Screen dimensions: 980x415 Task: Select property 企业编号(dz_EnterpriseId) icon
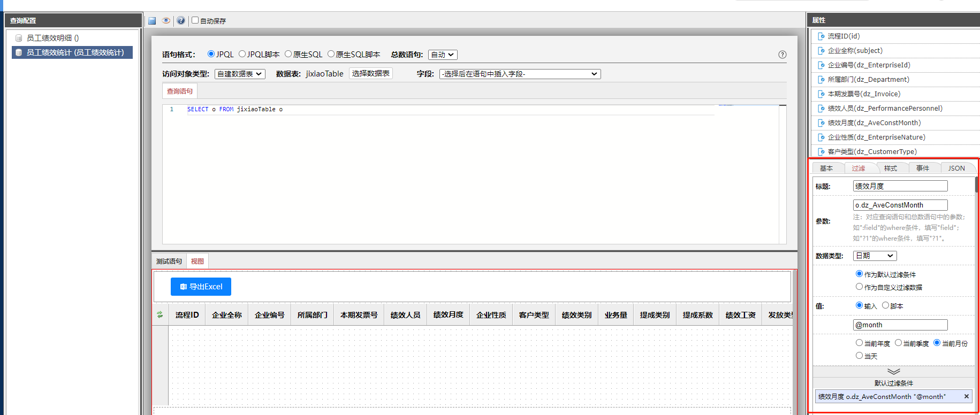pyautogui.click(x=821, y=65)
